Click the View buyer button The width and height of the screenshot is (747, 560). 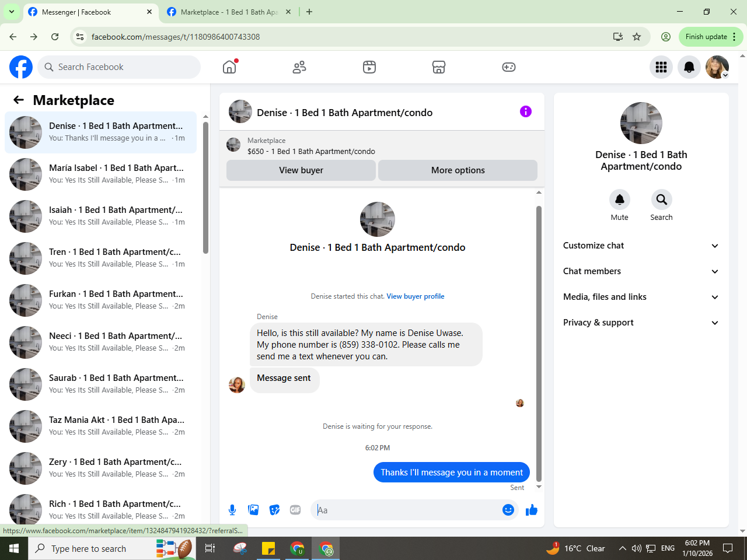301,170
